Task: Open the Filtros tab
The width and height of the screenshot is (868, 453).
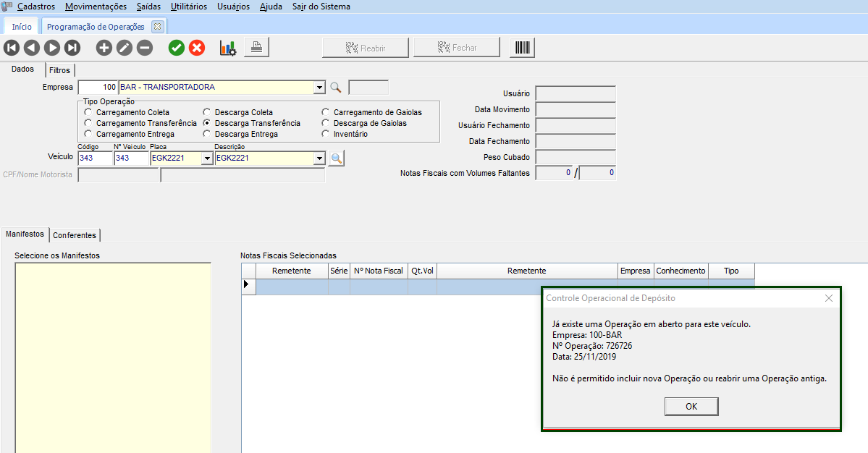Action: point(60,70)
